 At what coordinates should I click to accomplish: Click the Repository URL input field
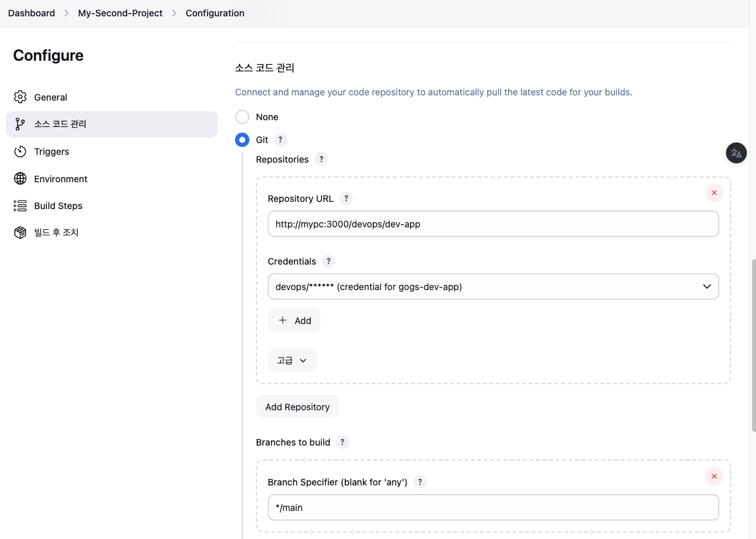pyautogui.click(x=493, y=224)
